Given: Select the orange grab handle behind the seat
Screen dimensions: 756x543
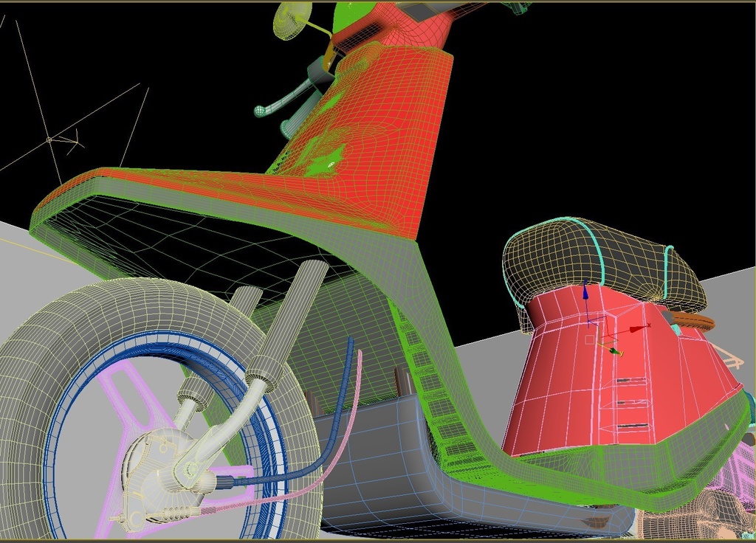Looking at the screenshot, I should [x=690, y=321].
